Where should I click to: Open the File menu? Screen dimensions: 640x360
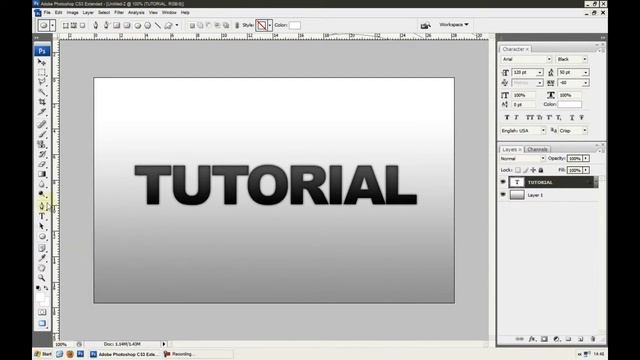tap(47, 13)
